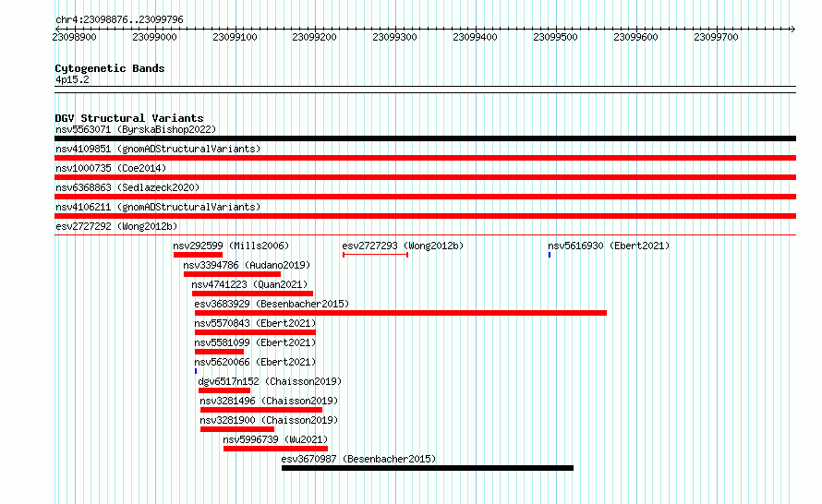Select the red bar under nsv5996739
The image size is (822, 504).
(276, 449)
